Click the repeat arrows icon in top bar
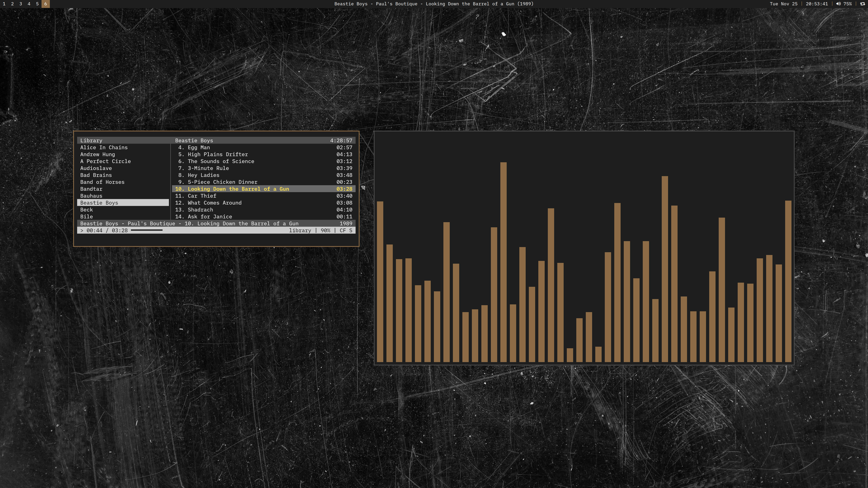This screenshot has width=868, height=488. (862, 4)
